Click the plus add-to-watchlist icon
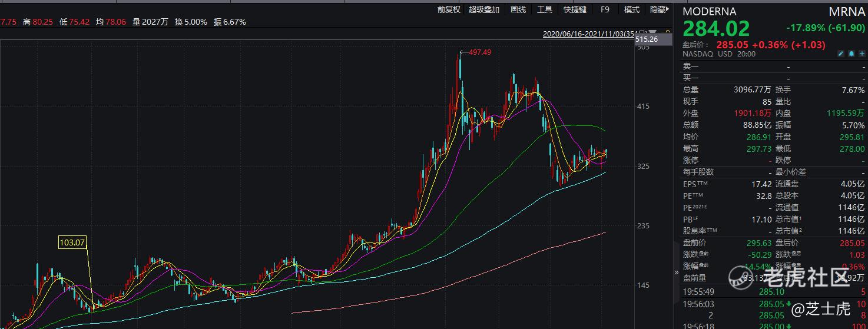Viewport: 868px width, 329px height. [x=862, y=54]
